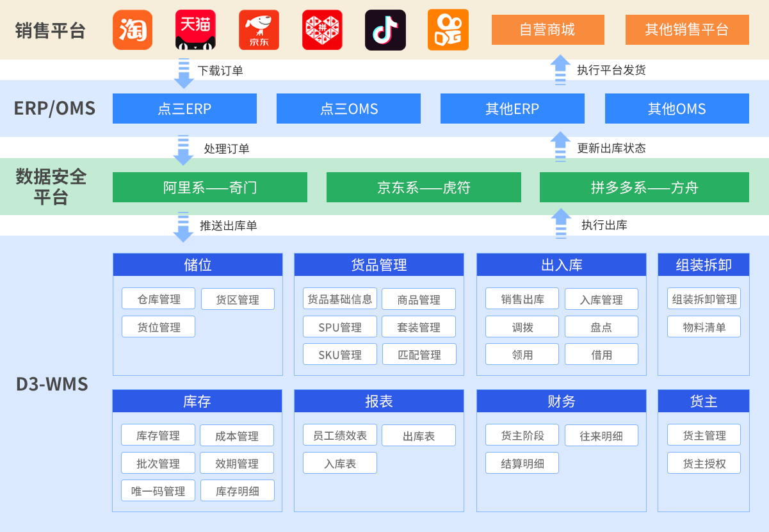The image size is (769, 532).
Task: Open the 组装拆卸 module header
Action: click(x=704, y=265)
